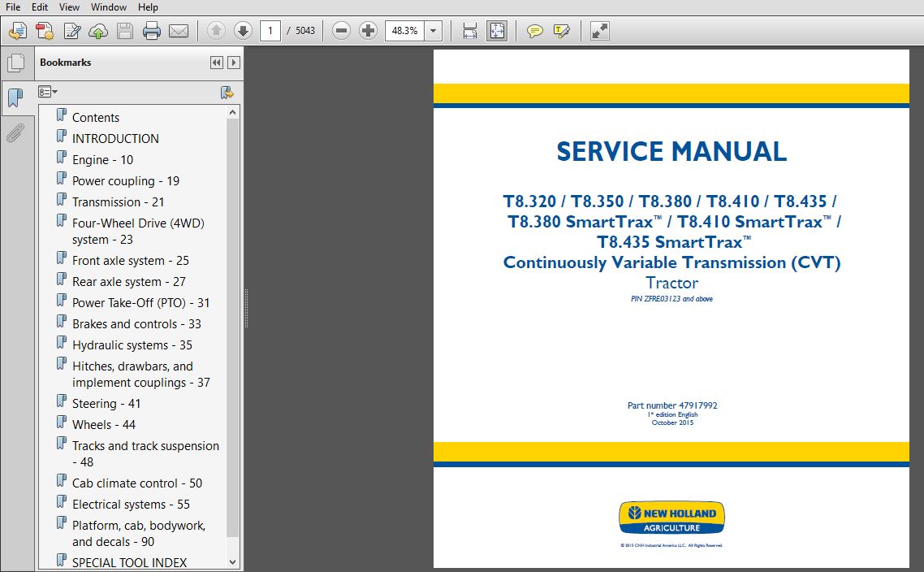Go to previous page arrow
Viewport: 924px width, 572px height.
pos(216,31)
